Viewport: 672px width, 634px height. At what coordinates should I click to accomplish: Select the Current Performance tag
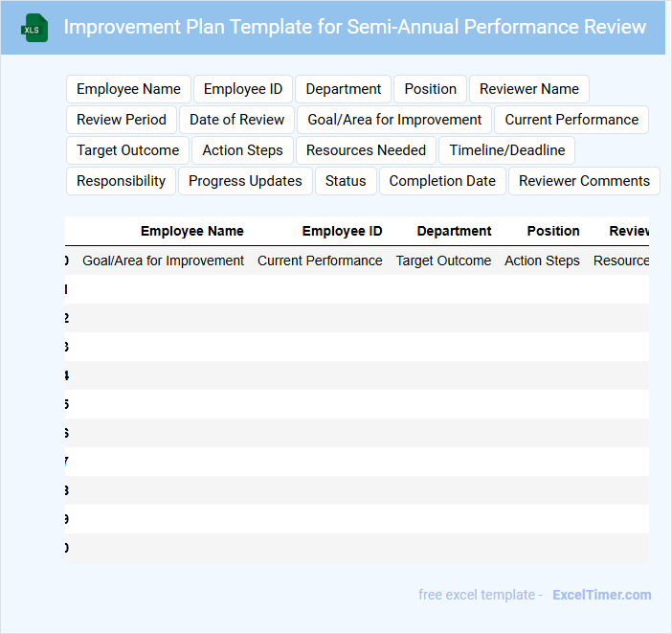(x=571, y=120)
